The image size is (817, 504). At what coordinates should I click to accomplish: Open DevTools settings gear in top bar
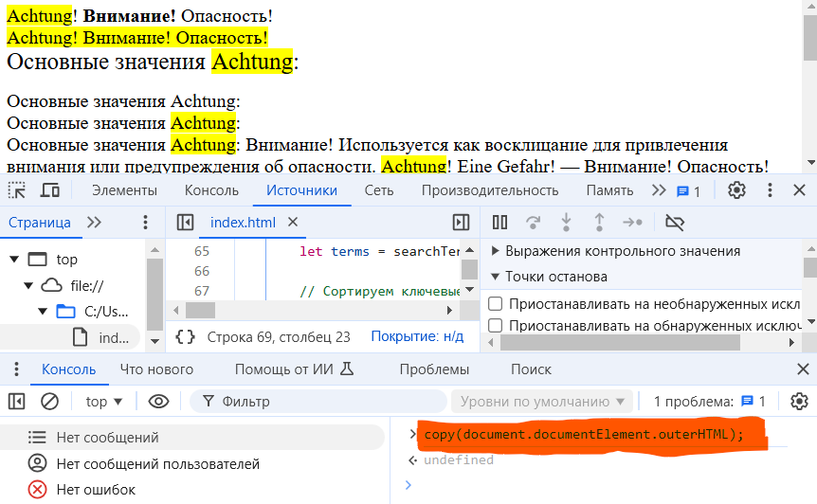coord(736,190)
